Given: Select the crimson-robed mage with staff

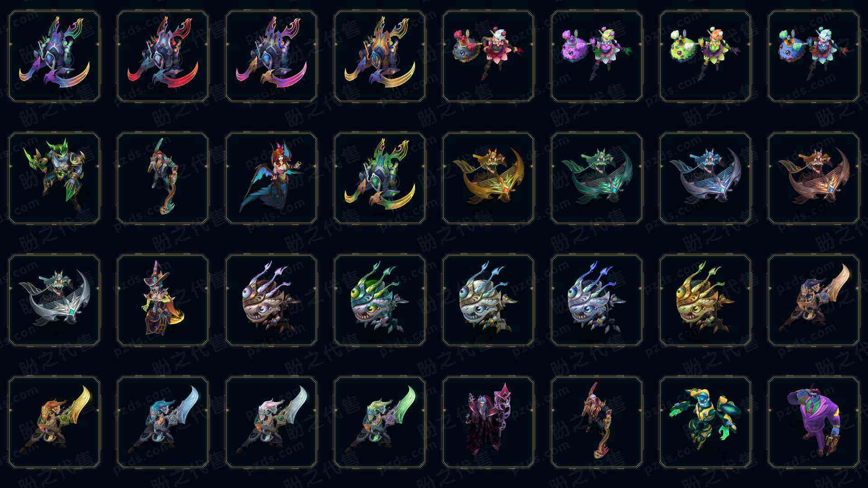Looking at the screenshot, I should 488,422.
